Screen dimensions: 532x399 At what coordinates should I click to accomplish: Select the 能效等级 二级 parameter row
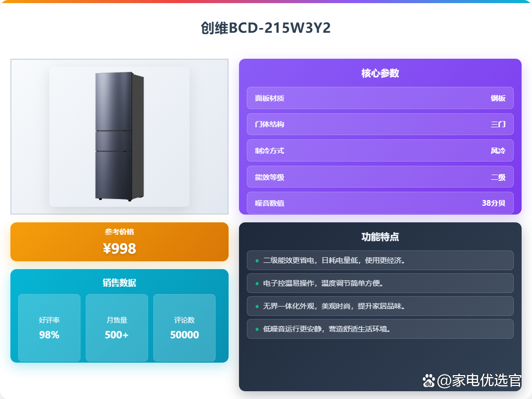click(x=380, y=177)
